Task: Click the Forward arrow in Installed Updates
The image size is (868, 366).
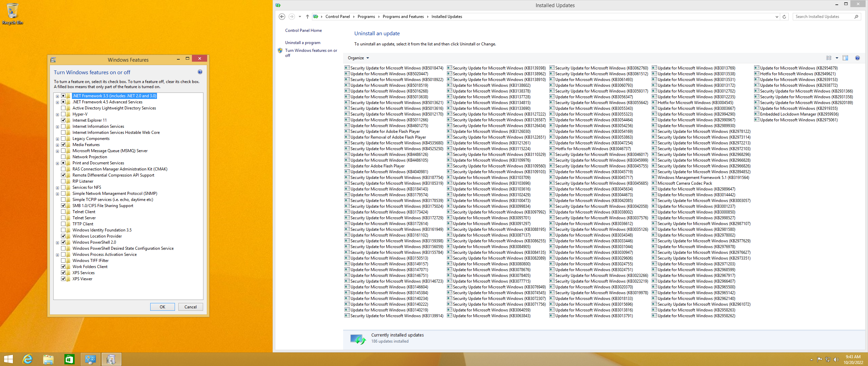Action: [x=291, y=17]
